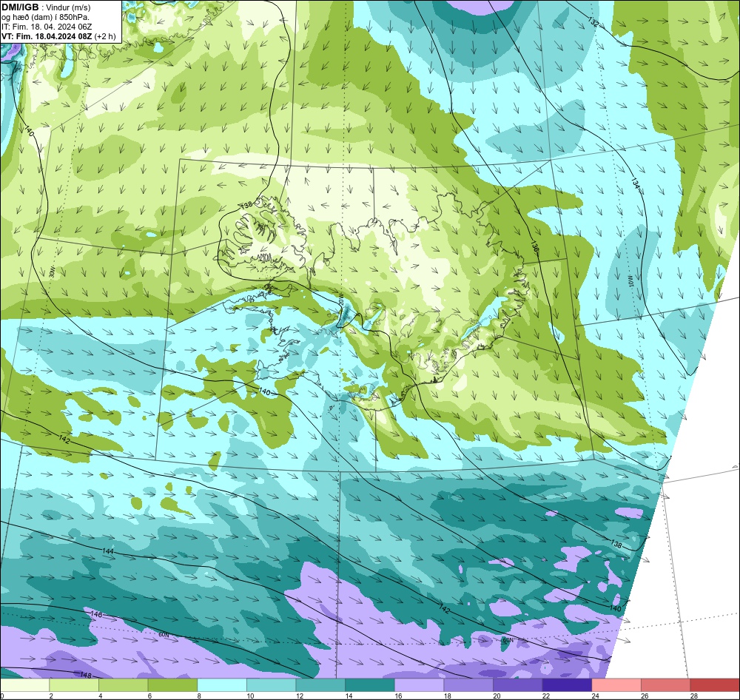Select the 6–8 m/s dark green legend swatch
The image size is (740, 700).
172,685
